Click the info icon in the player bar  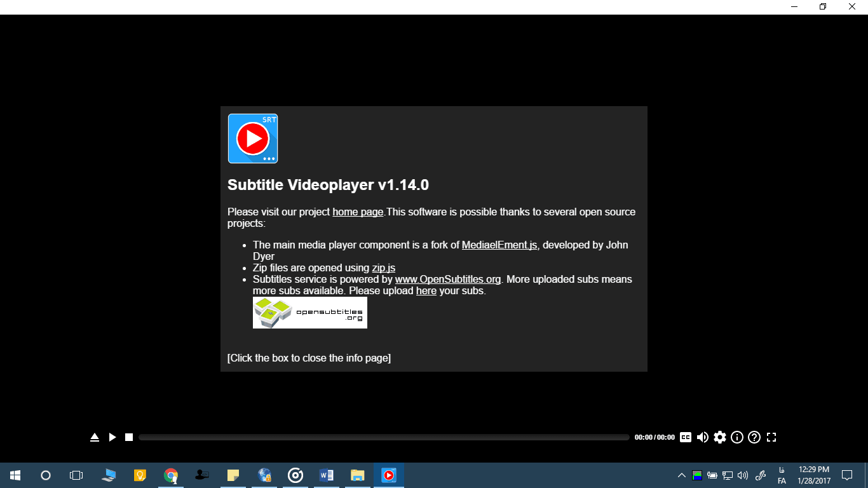click(737, 437)
